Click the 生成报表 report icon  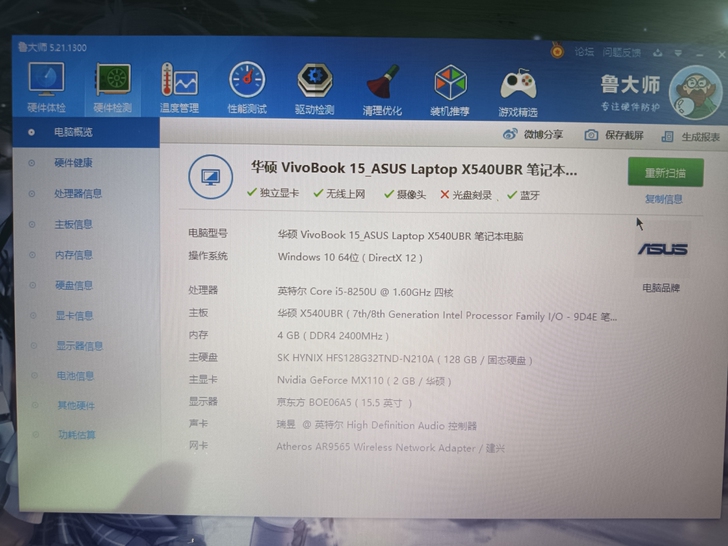667,136
